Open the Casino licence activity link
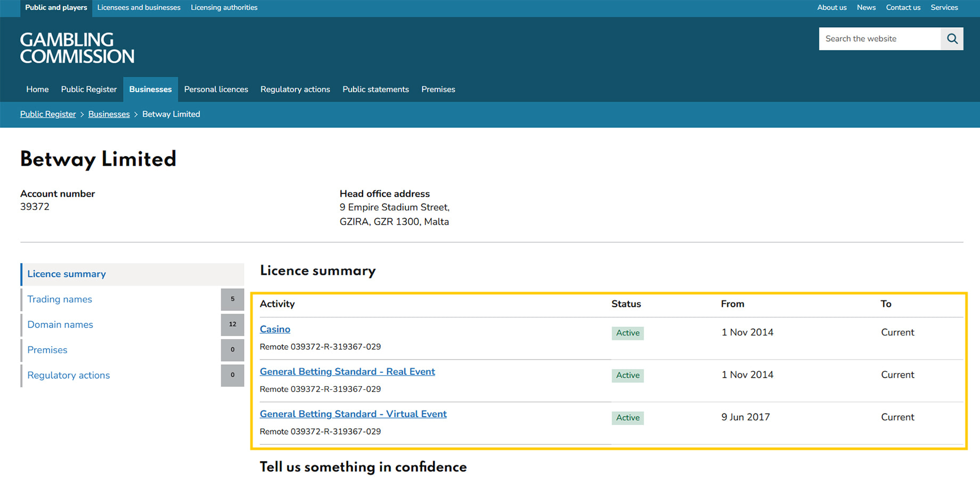The width and height of the screenshot is (980, 490). (x=275, y=329)
